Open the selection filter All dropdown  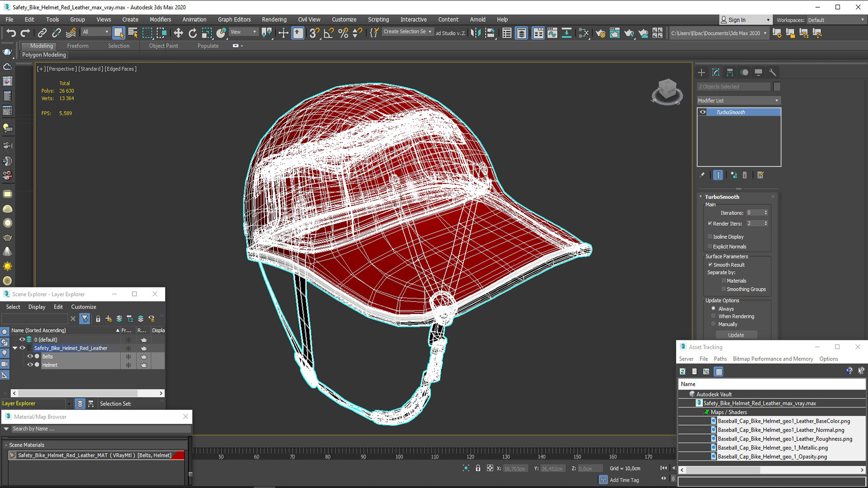click(95, 32)
